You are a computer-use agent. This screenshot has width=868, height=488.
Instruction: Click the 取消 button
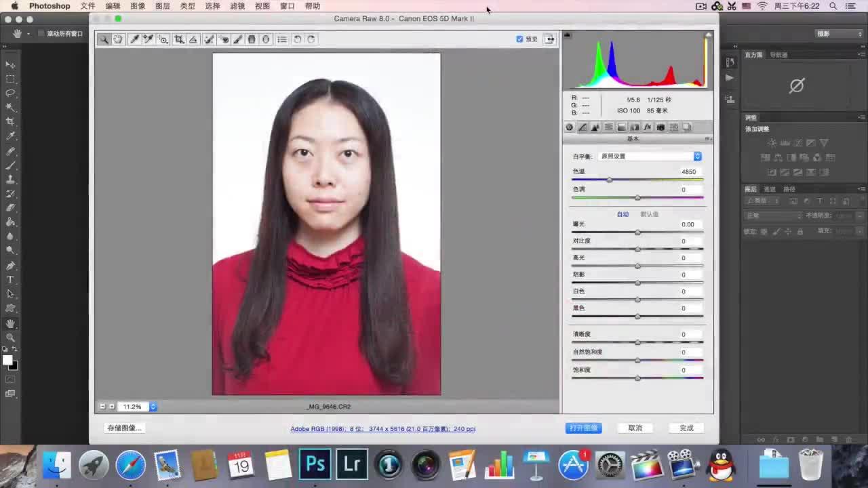(635, 428)
